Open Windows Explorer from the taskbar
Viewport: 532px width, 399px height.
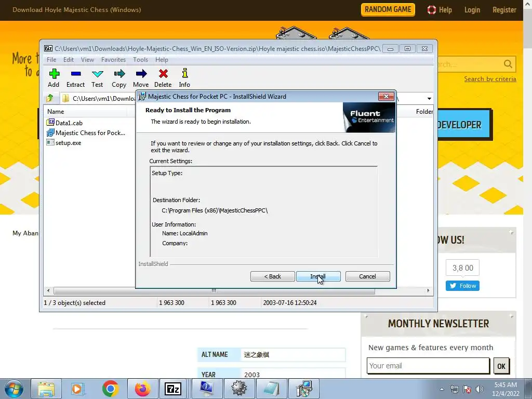click(46, 389)
